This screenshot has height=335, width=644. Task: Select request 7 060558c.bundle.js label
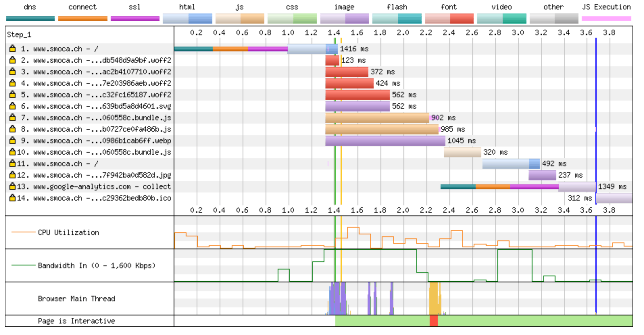(x=96, y=118)
